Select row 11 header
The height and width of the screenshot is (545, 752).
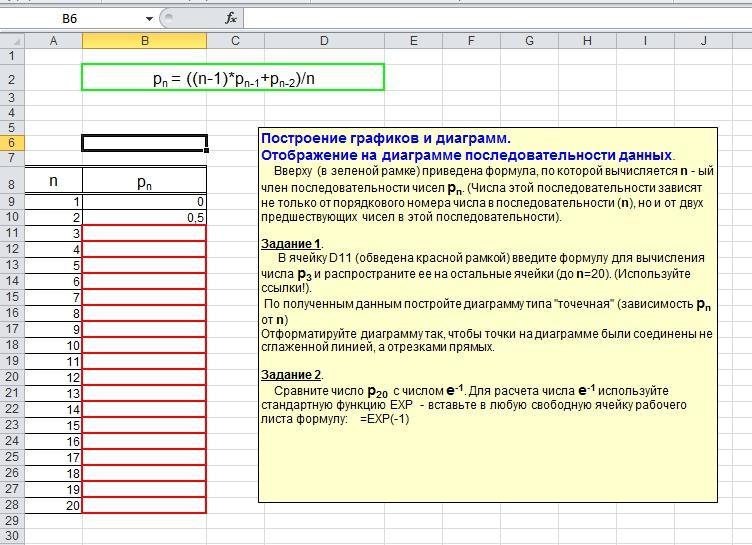[11, 233]
